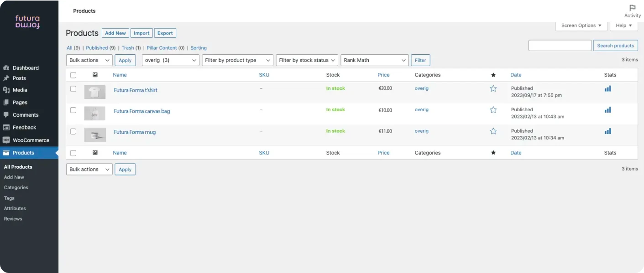This screenshot has height=273, width=644.
Task: Click the Futura Forma logo
Action: (x=27, y=22)
